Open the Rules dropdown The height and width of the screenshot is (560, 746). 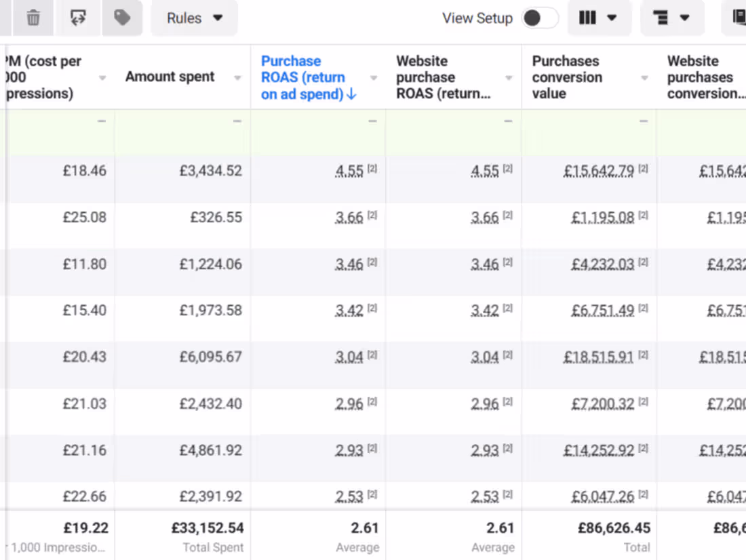tap(194, 18)
